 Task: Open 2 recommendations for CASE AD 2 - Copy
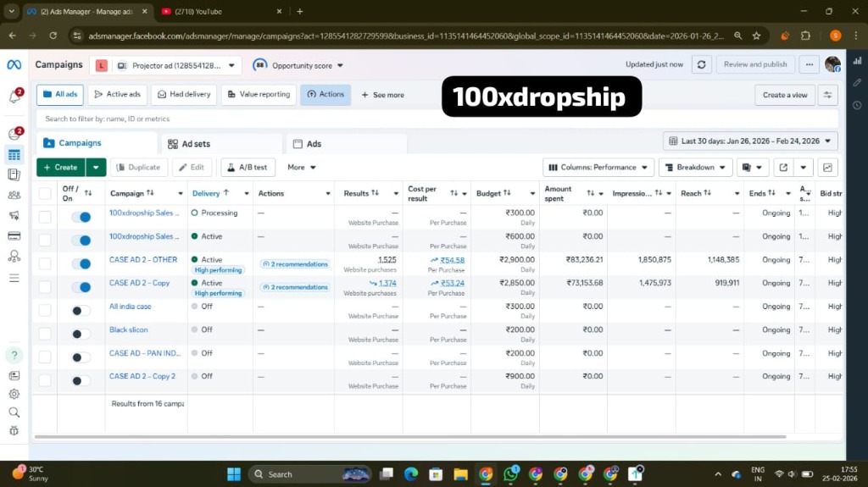(295, 287)
